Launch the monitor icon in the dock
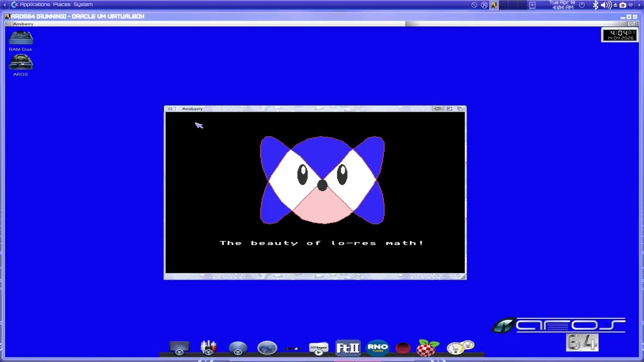The image size is (644, 362). 179,348
